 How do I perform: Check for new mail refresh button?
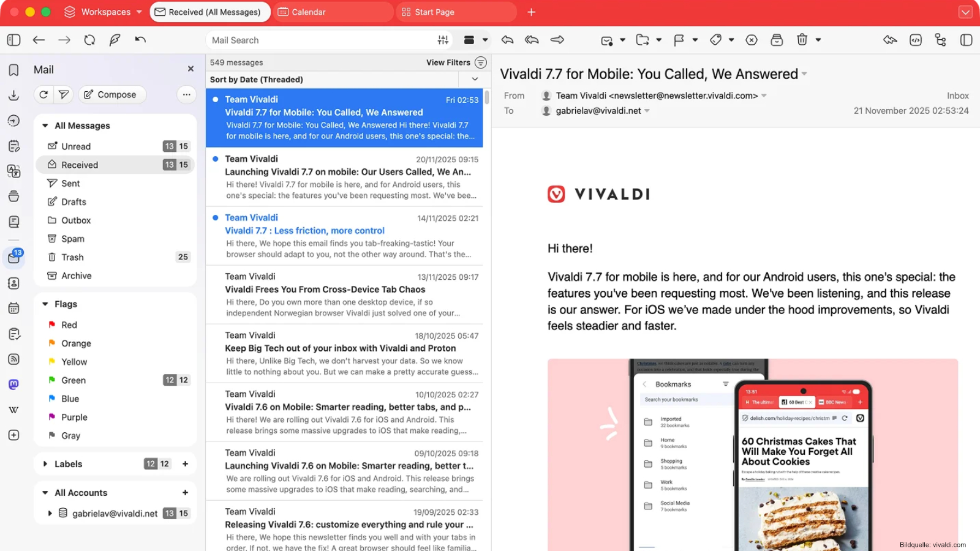pyautogui.click(x=43, y=94)
